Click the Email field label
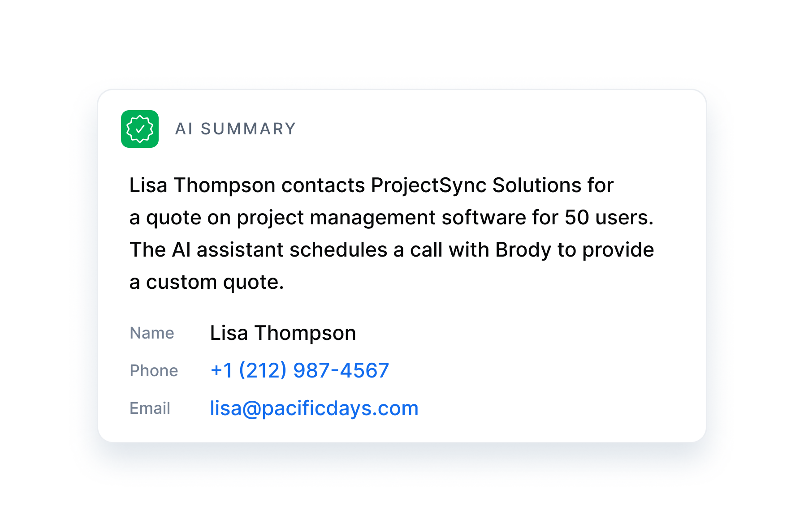Image resolution: width=804 pixels, height=532 pixels. coord(150,408)
